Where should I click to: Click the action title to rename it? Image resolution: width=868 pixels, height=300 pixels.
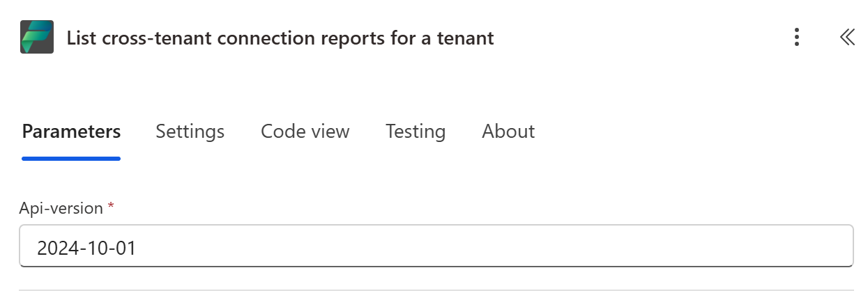(280, 38)
